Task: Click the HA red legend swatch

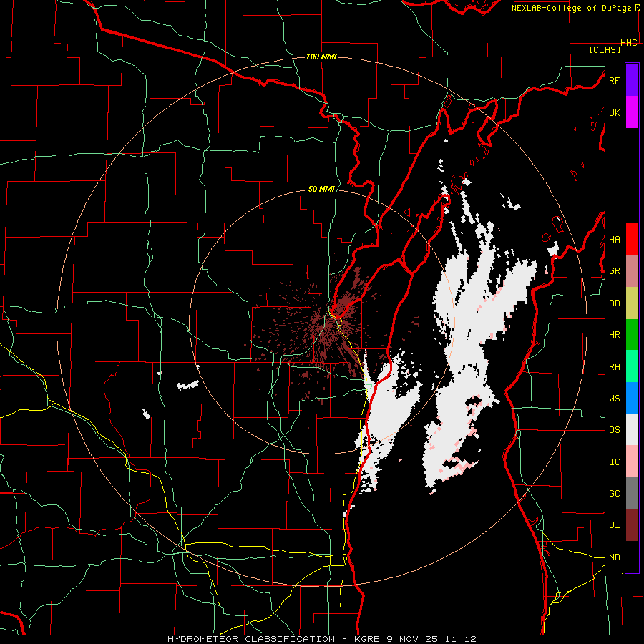Action: (632, 239)
